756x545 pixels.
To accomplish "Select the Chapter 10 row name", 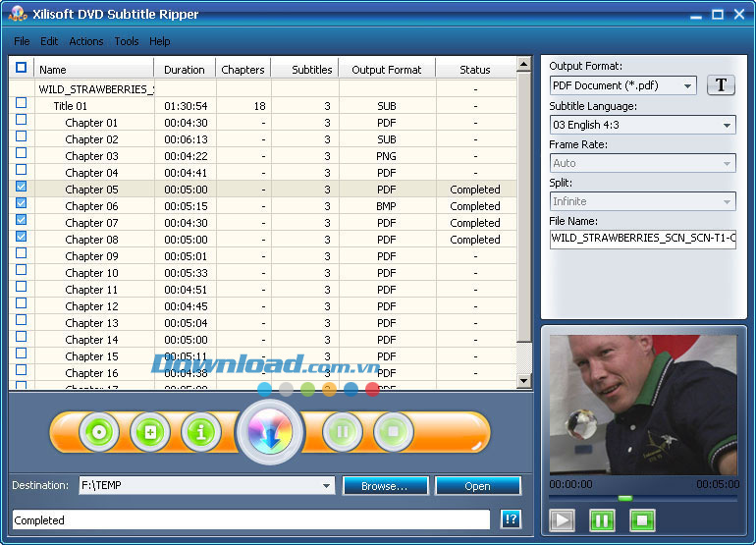I will (x=91, y=273).
